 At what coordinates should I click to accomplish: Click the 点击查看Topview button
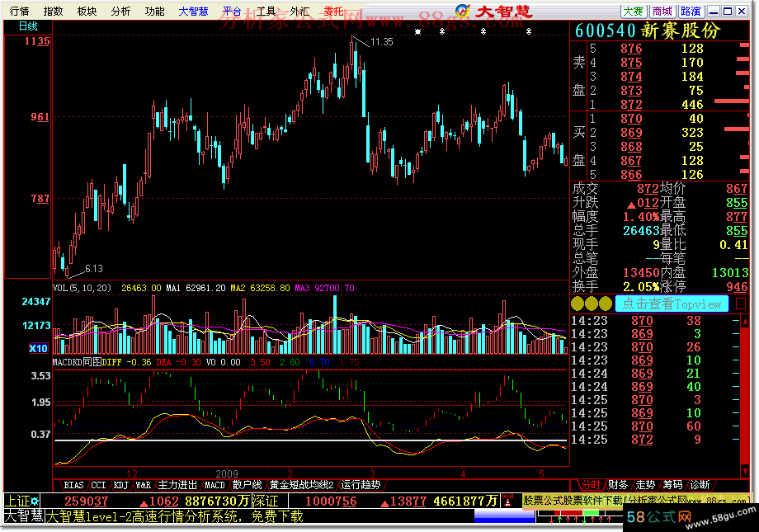[x=672, y=304]
